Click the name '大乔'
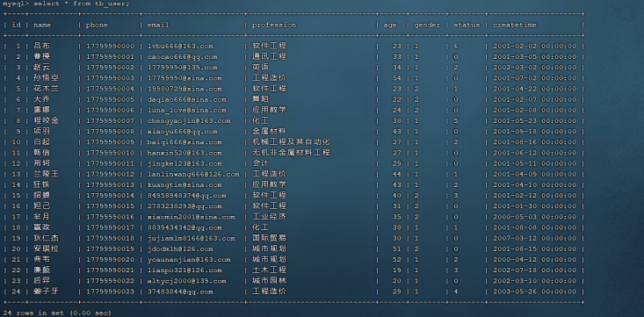The image size is (644, 317). 42,99
